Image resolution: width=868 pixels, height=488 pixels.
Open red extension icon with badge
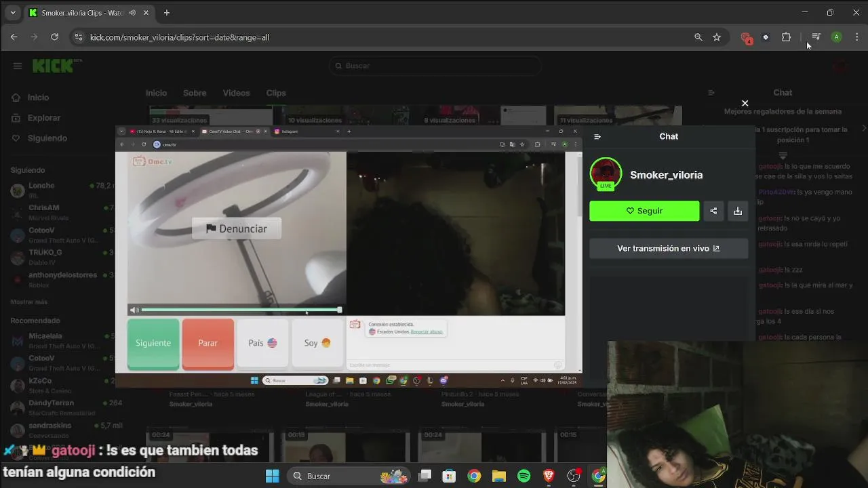pos(746,38)
